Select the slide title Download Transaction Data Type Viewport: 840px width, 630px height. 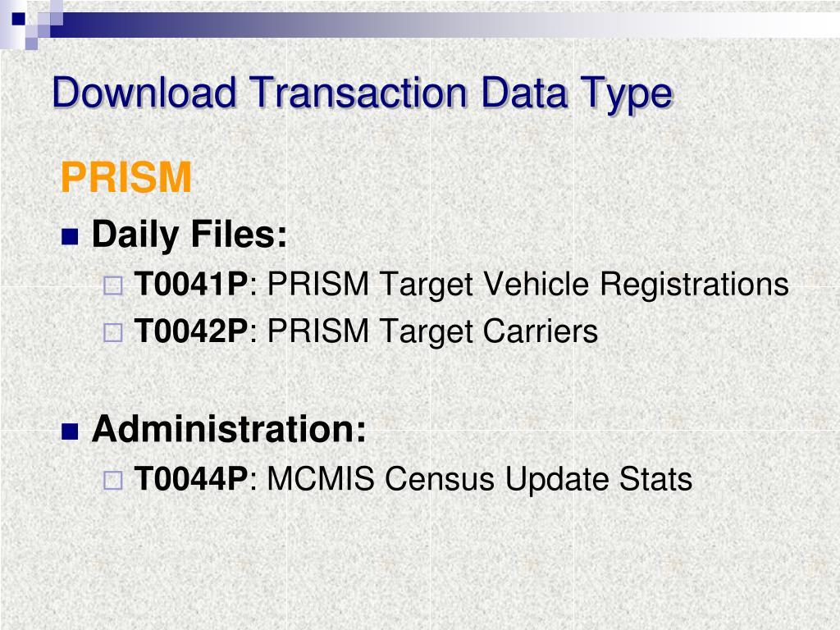point(362,94)
